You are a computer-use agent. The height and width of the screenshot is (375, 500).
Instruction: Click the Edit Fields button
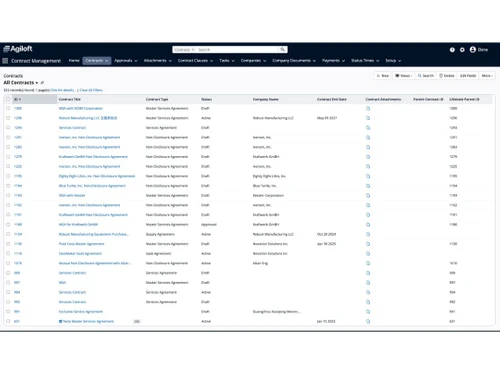point(468,76)
